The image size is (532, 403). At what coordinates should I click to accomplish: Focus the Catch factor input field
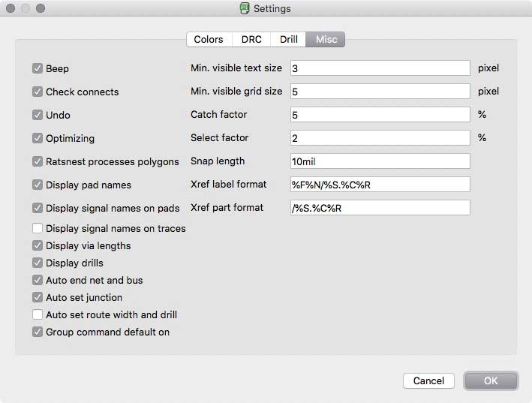click(x=380, y=115)
